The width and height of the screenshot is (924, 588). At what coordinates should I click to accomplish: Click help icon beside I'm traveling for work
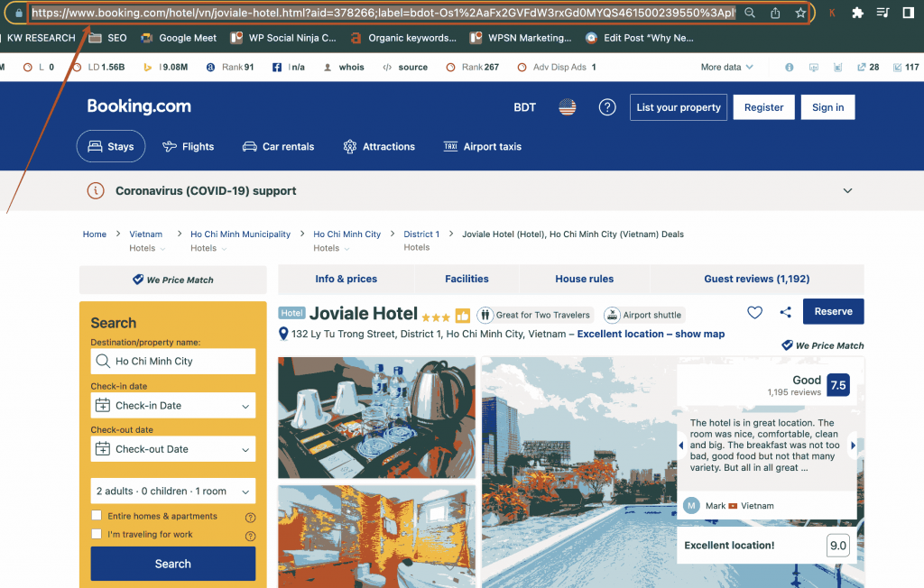[251, 536]
